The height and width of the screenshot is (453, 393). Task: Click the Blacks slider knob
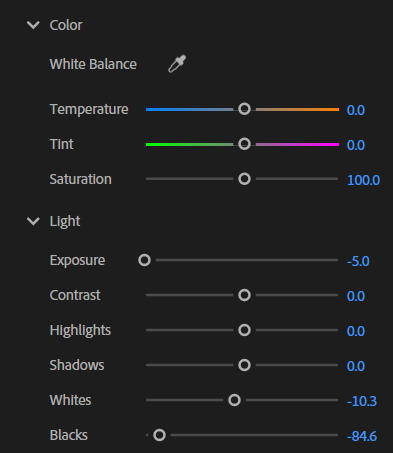click(159, 435)
